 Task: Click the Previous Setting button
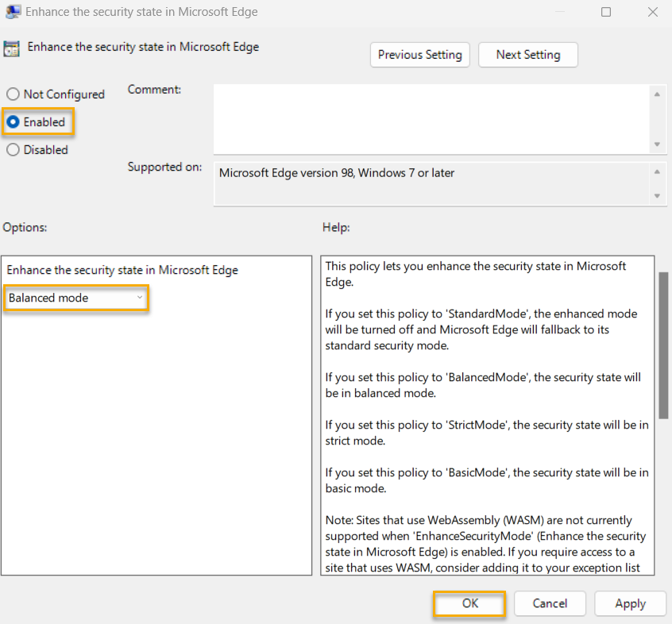point(419,55)
